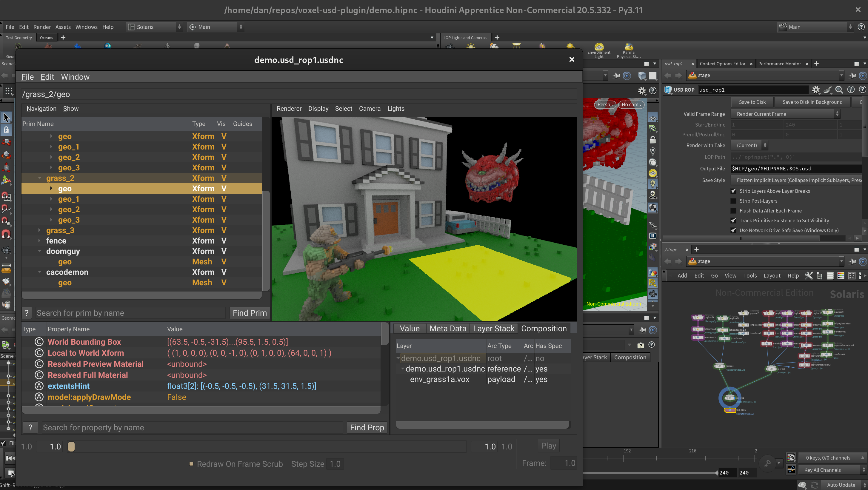
Task: Click network color palette grid icon
Action: (x=841, y=275)
